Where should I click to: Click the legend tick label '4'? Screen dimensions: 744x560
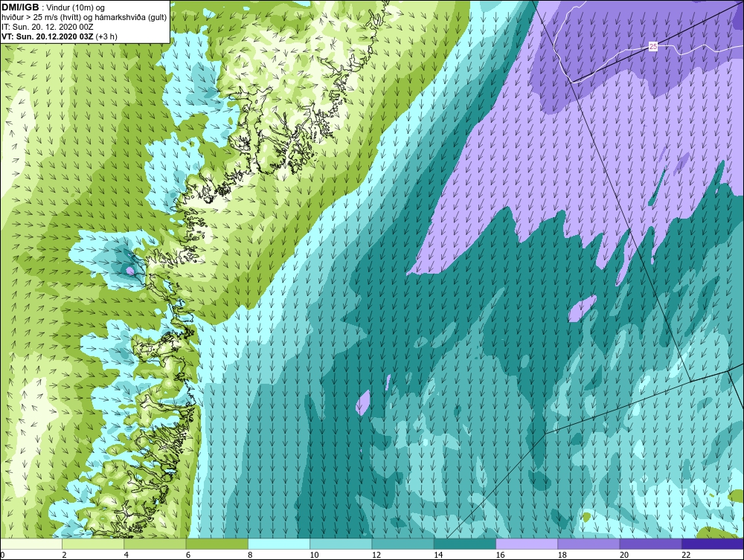[126, 556]
